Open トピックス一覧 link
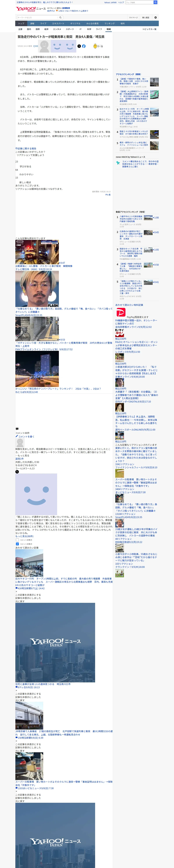174x868 pixels. (x=149, y=29)
